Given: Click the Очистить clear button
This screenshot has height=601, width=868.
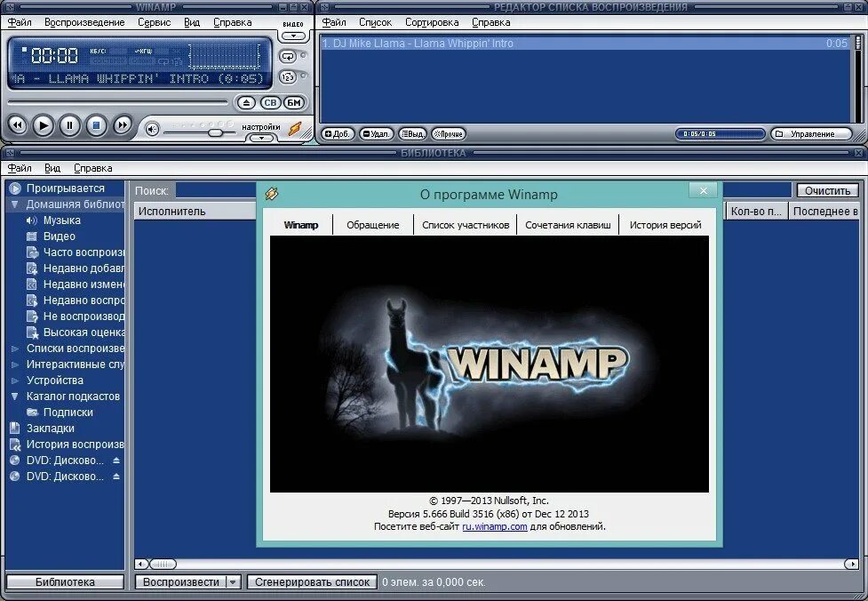Looking at the screenshot, I should click(828, 190).
